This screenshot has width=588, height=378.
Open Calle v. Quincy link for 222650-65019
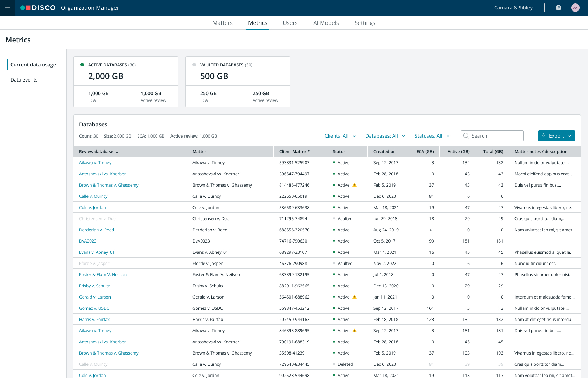click(93, 196)
